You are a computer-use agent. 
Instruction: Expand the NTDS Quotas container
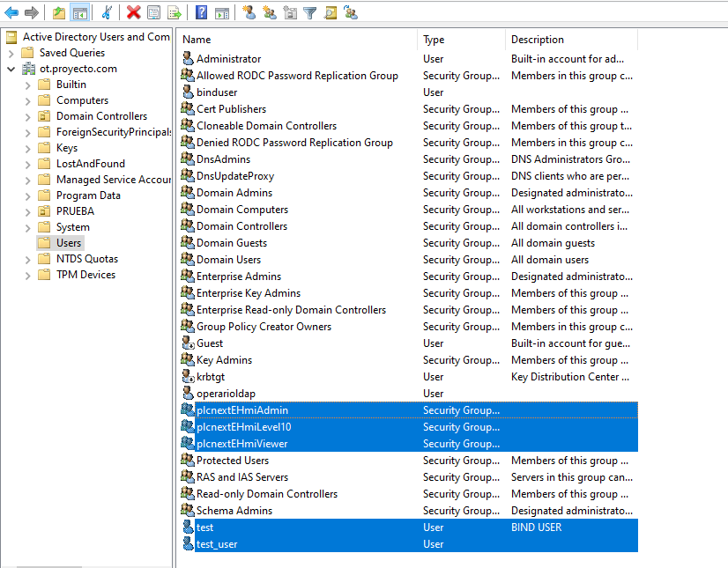pos(28,260)
